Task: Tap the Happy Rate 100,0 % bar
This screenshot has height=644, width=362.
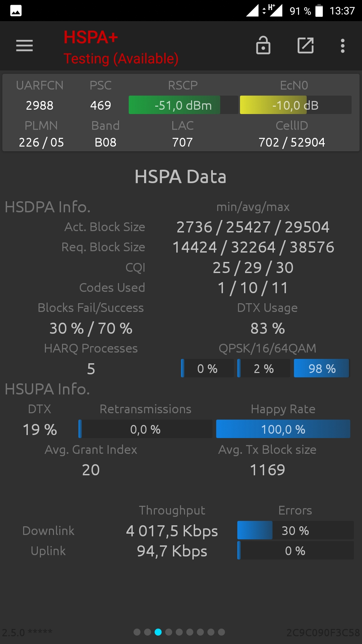Action: (283, 429)
